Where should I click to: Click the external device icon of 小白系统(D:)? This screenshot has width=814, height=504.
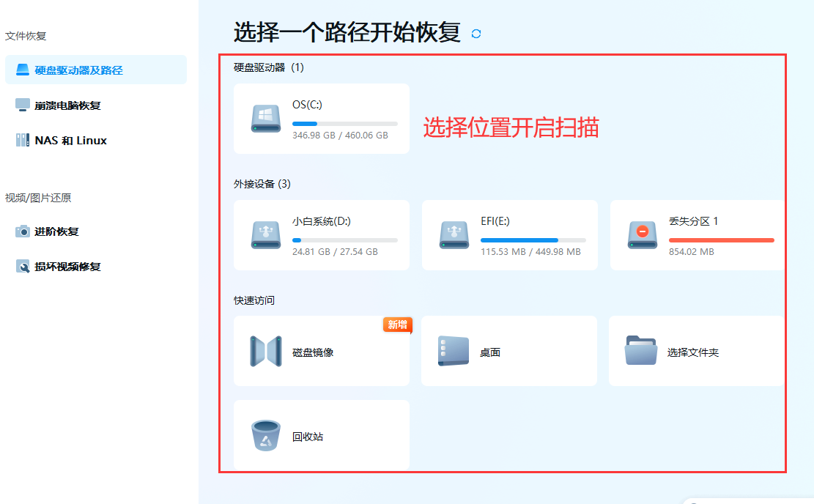pos(267,234)
